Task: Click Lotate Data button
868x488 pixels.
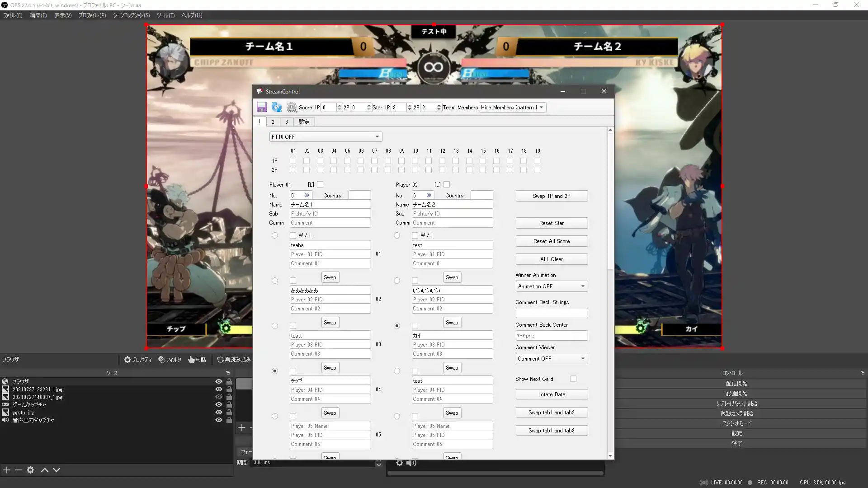Action: point(552,394)
